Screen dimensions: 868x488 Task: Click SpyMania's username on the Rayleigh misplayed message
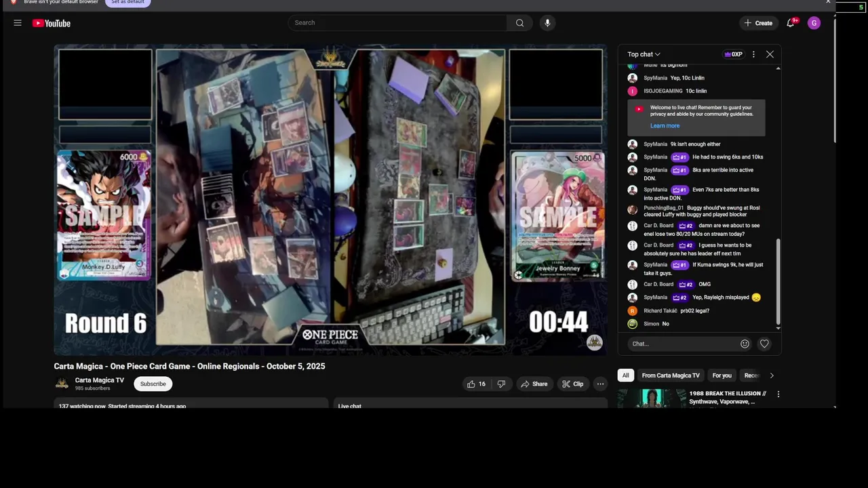656,298
